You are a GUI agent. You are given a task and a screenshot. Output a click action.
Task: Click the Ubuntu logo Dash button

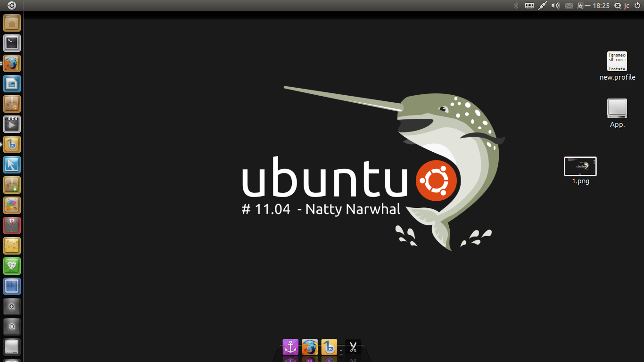[x=11, y=6]
